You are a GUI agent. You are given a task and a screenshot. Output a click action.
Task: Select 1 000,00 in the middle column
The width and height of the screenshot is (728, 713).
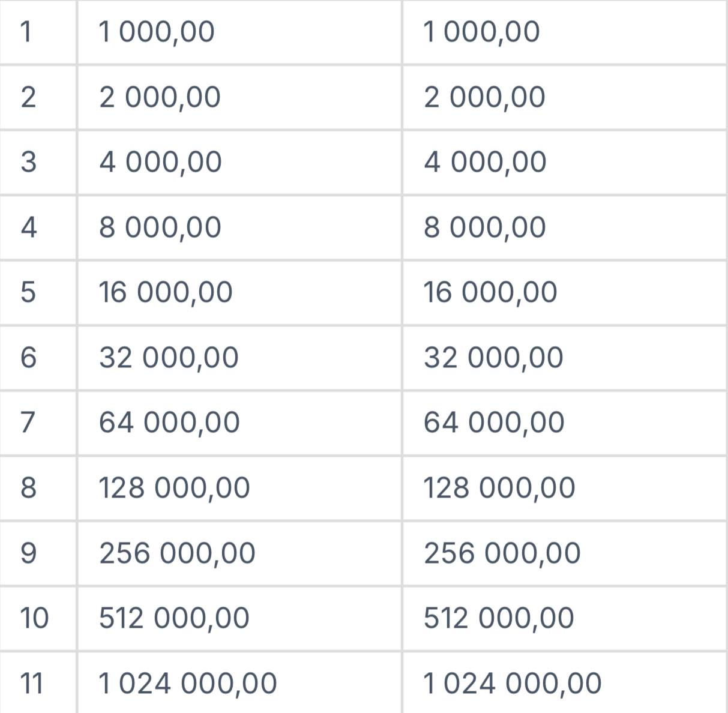[157, 32]
